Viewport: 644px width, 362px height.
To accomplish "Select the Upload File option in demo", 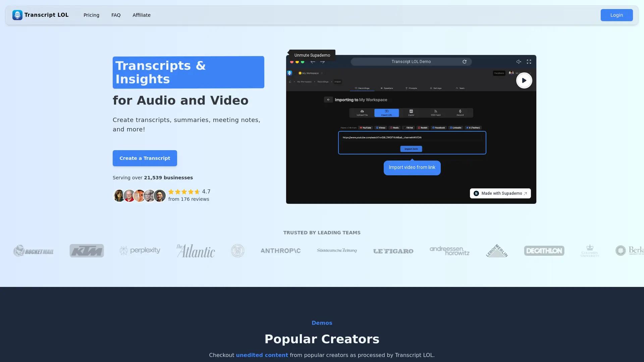I will tap(362, 113).
